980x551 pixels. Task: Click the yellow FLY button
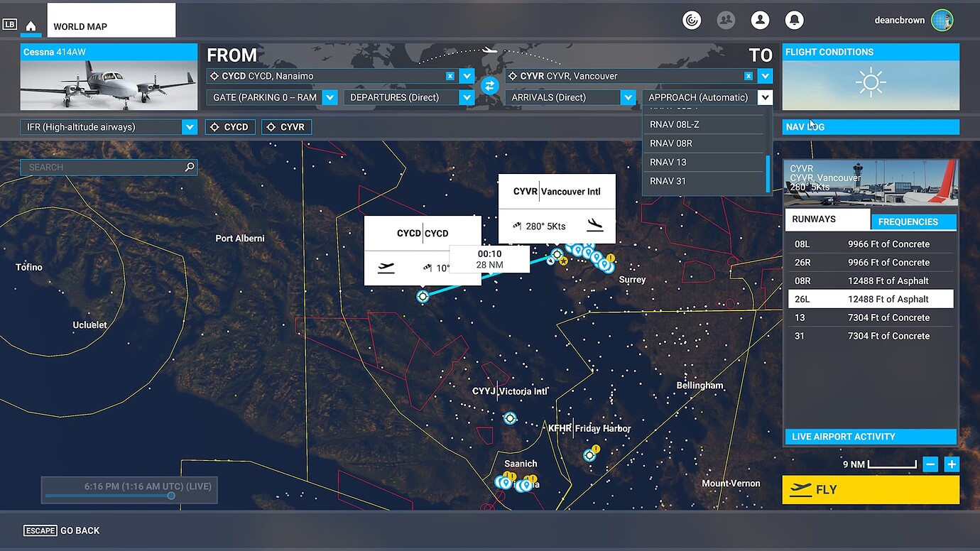coord(871,489)
